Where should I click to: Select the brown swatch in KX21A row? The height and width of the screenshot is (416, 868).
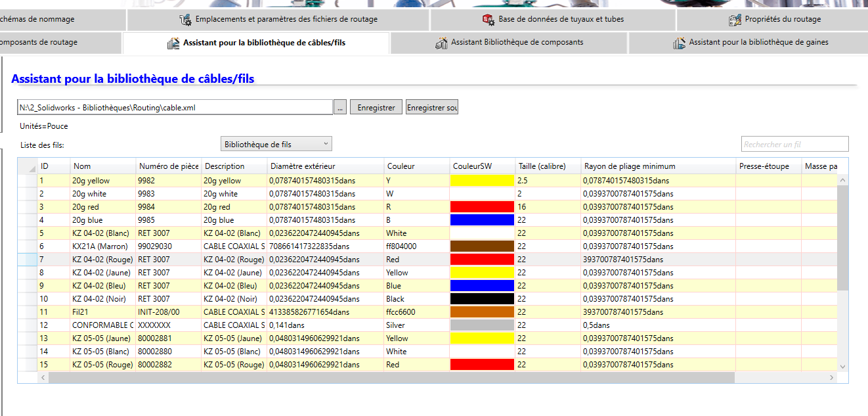tap(482, 246)
